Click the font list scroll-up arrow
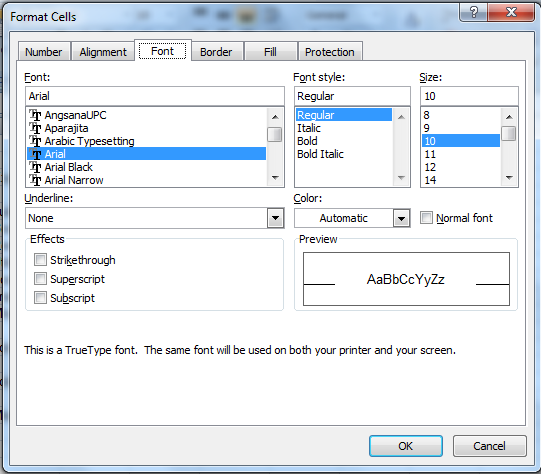541x474 pixels. point(275,117)
